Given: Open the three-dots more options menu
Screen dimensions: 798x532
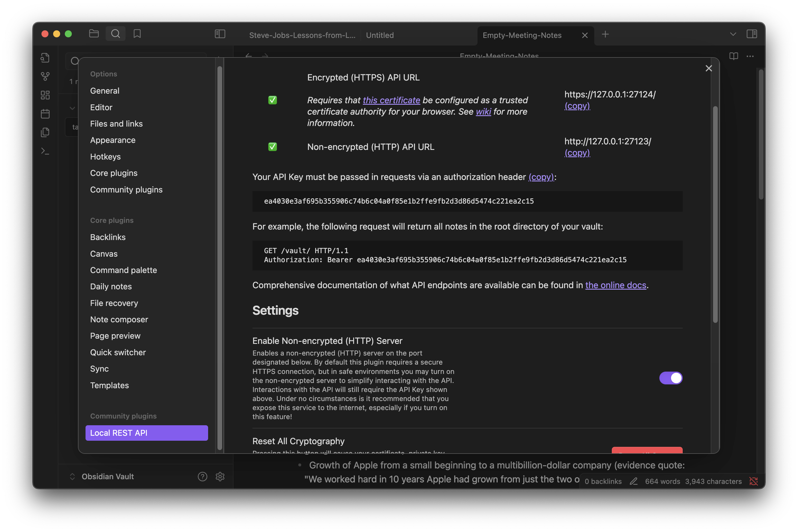Looking at the screenshot, I should [750, 56].
